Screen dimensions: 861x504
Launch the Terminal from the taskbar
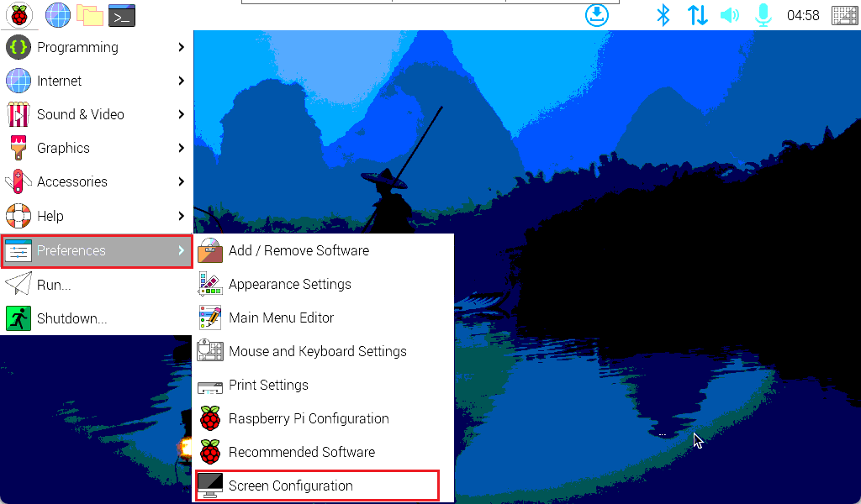[122, 14]
